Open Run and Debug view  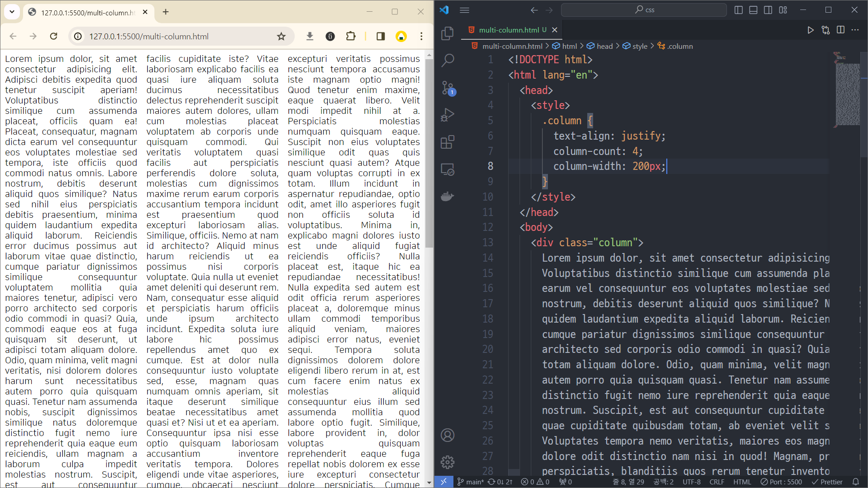447,115
